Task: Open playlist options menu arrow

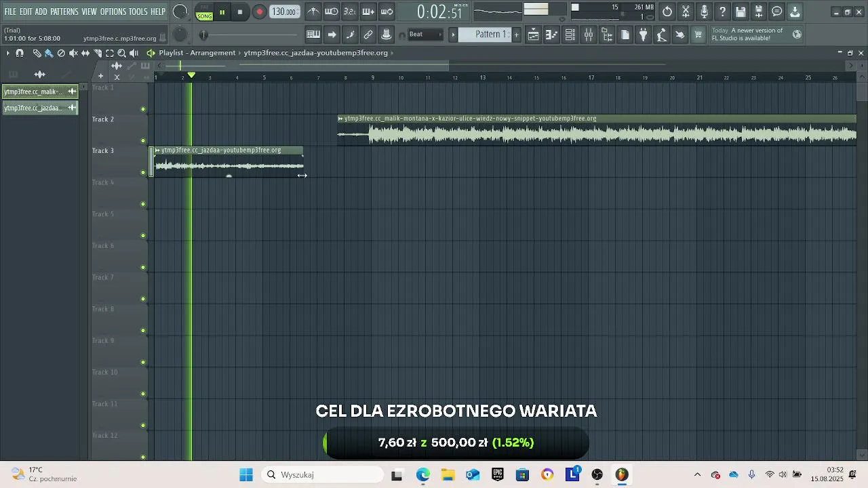Action: 7,53
